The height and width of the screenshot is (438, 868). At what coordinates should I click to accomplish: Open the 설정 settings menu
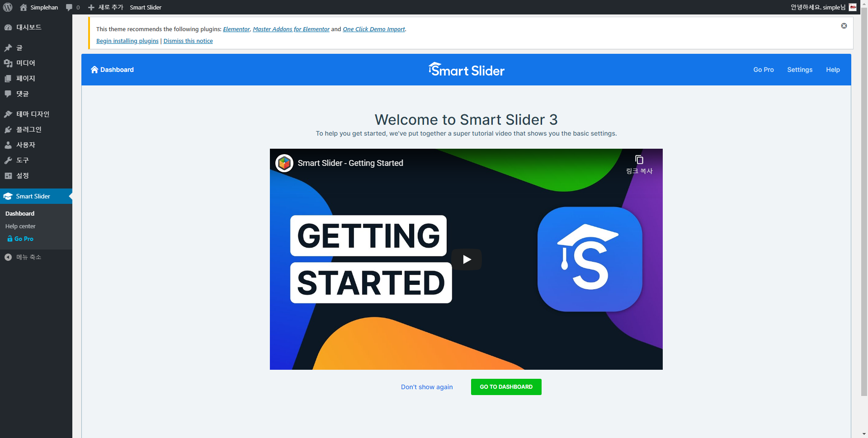(36, 175)
